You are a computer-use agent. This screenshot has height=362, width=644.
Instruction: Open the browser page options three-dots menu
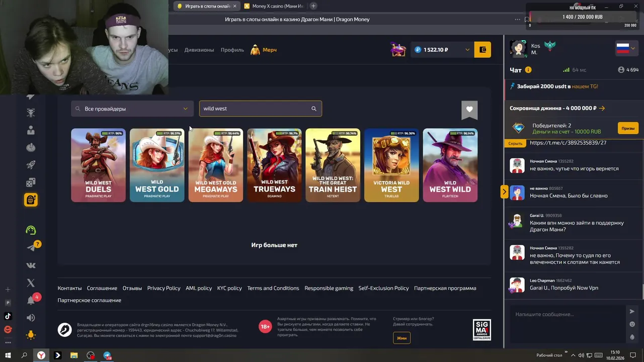[x=517, y=20]
